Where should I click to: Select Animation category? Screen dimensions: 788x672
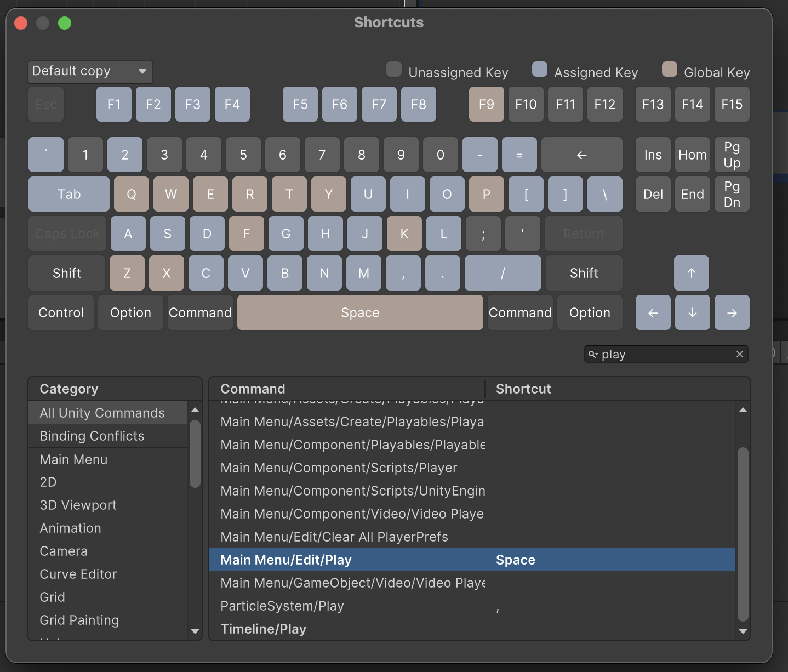[x=108, y=528]
